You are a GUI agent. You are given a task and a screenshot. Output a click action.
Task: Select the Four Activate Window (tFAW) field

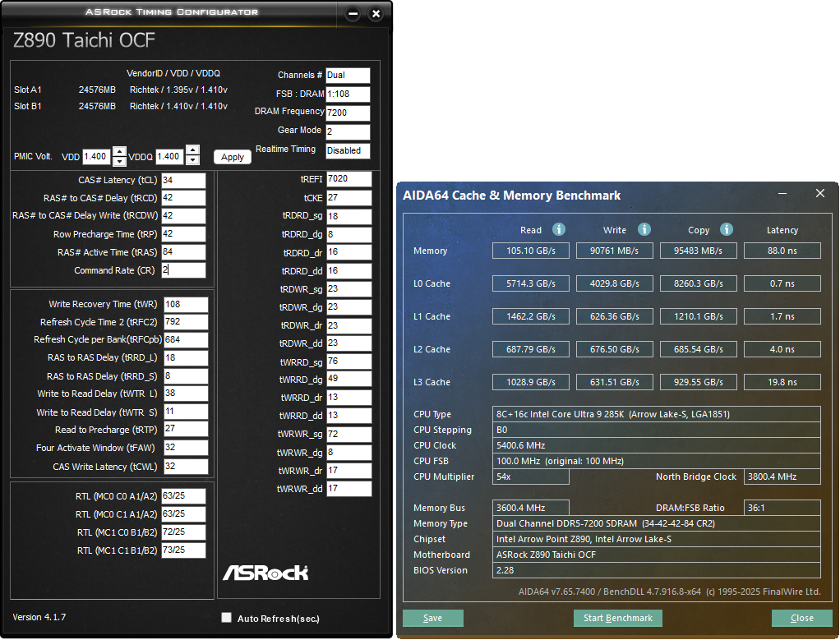(186, 448)
